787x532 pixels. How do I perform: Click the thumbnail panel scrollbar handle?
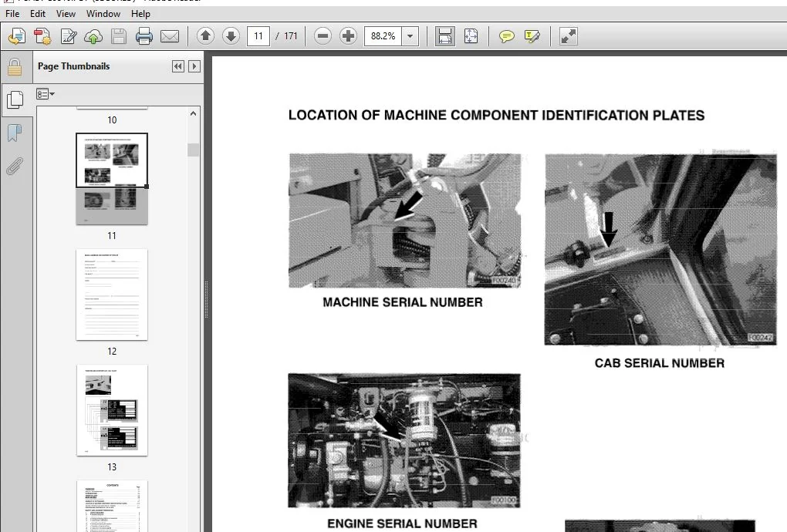click(193, 150)
